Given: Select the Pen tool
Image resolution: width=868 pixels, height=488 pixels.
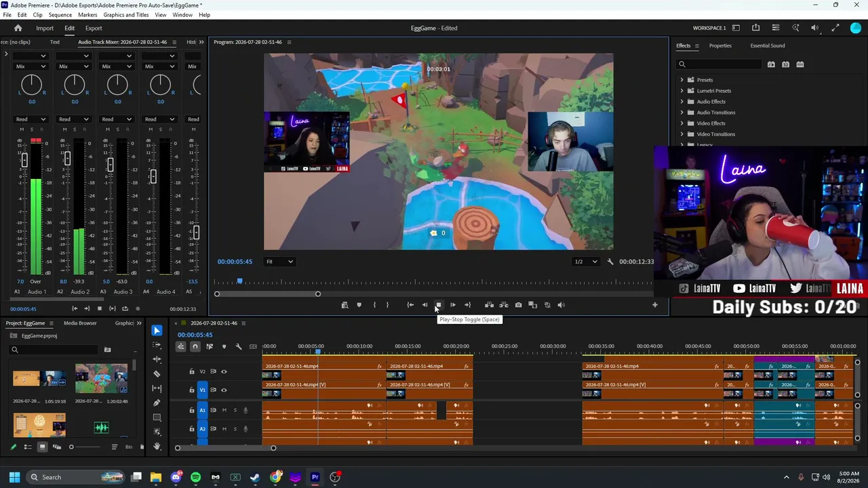Looking at the screenshot, I should (157, 403).
